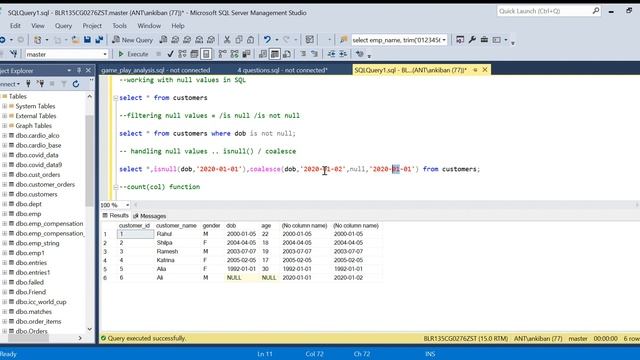Expand the External Tables folder

coord(4,116)
